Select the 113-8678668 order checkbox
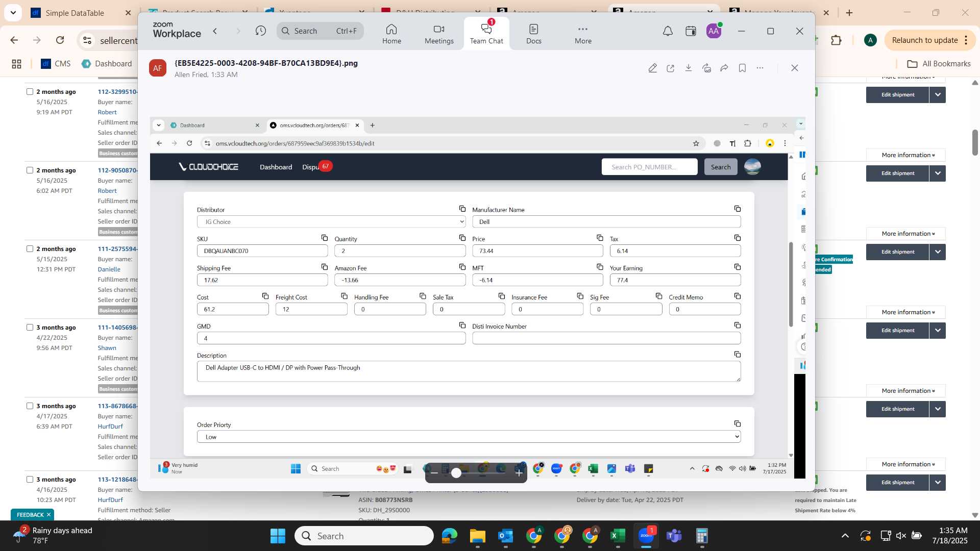The height and width of the screenshot is (551, 980). point(30,406)
